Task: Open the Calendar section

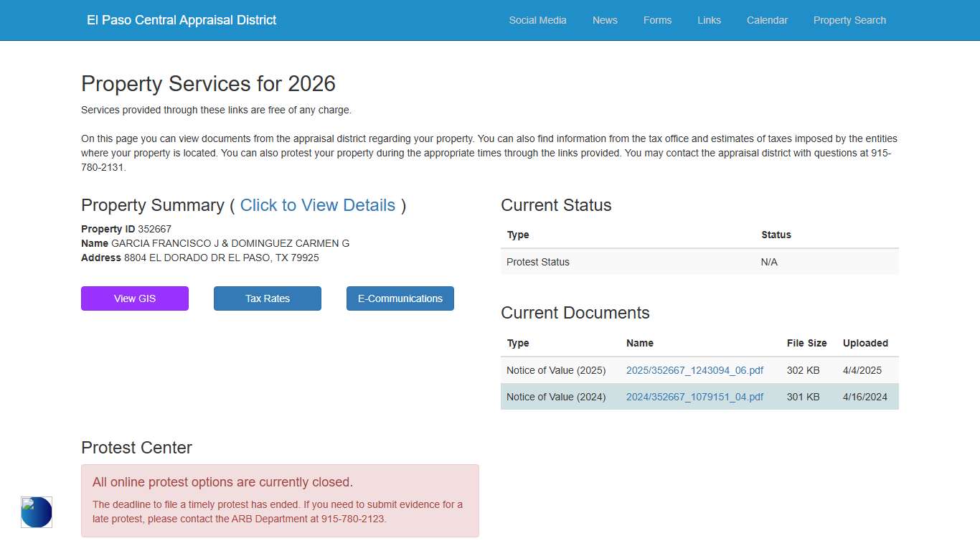Action: [767, 20]
